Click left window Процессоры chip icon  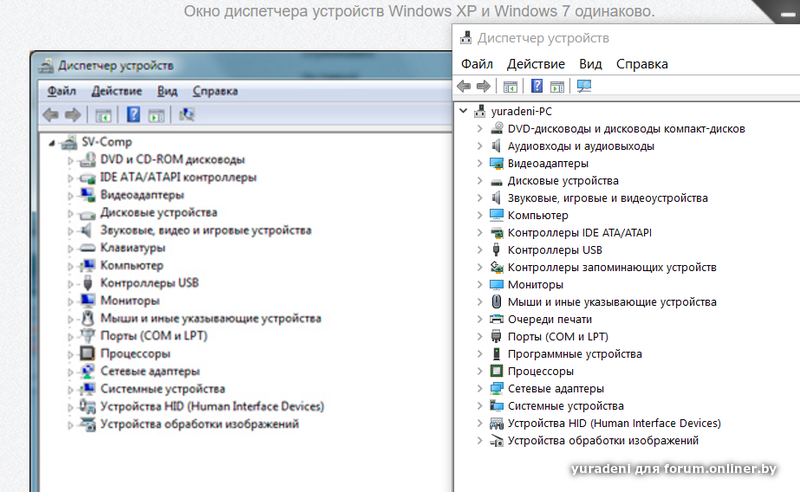pos(88,353)
